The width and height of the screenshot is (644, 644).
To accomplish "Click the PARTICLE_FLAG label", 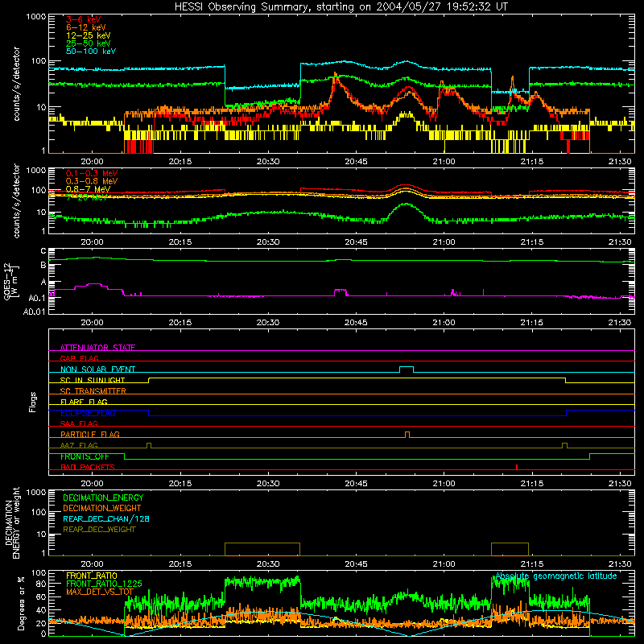I will point(90,434).
